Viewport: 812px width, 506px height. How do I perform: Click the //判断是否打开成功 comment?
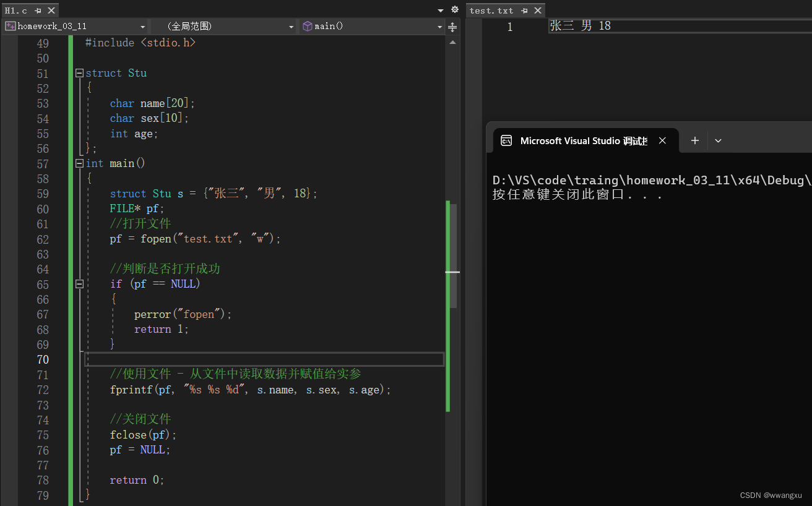(165, 269)
